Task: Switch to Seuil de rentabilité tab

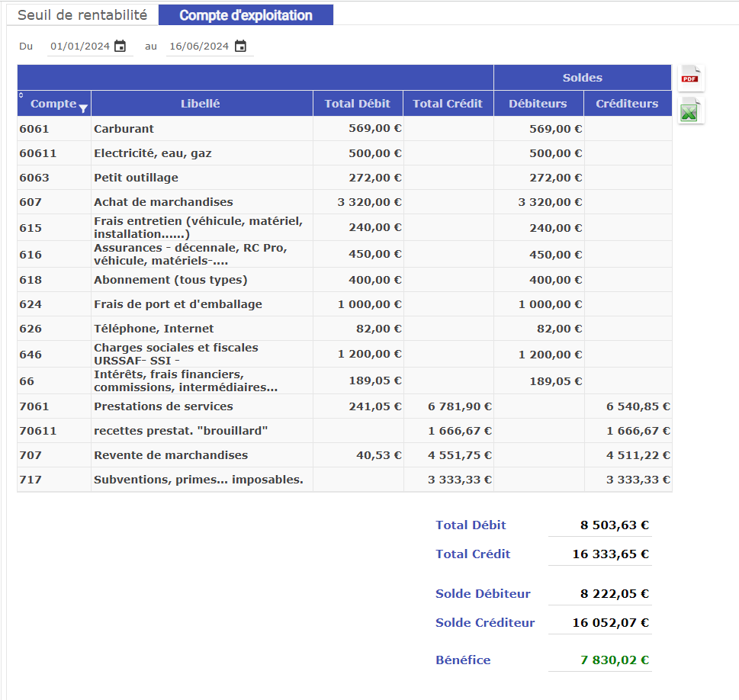Action: (82, 15)
